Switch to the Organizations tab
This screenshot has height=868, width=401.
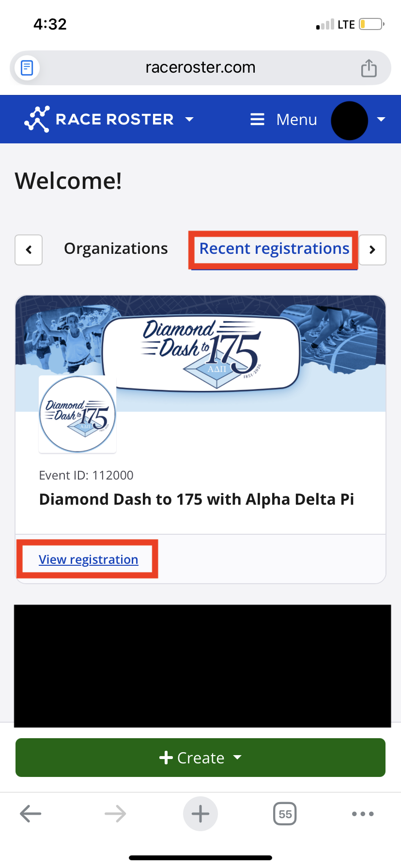click(x=116, y=249)
